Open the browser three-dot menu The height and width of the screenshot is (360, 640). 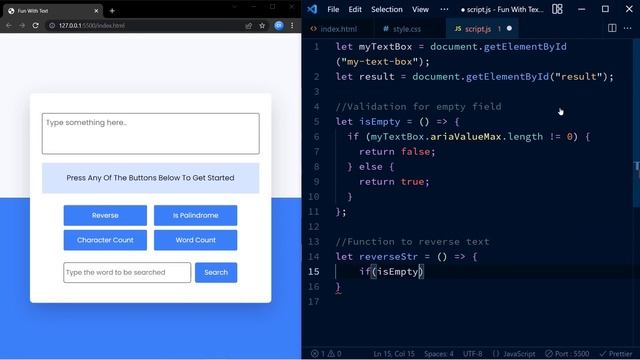(292, 25)
